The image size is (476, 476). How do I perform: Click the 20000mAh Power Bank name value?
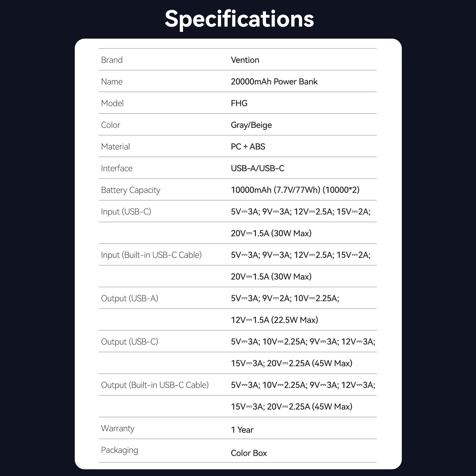point(274,81)
